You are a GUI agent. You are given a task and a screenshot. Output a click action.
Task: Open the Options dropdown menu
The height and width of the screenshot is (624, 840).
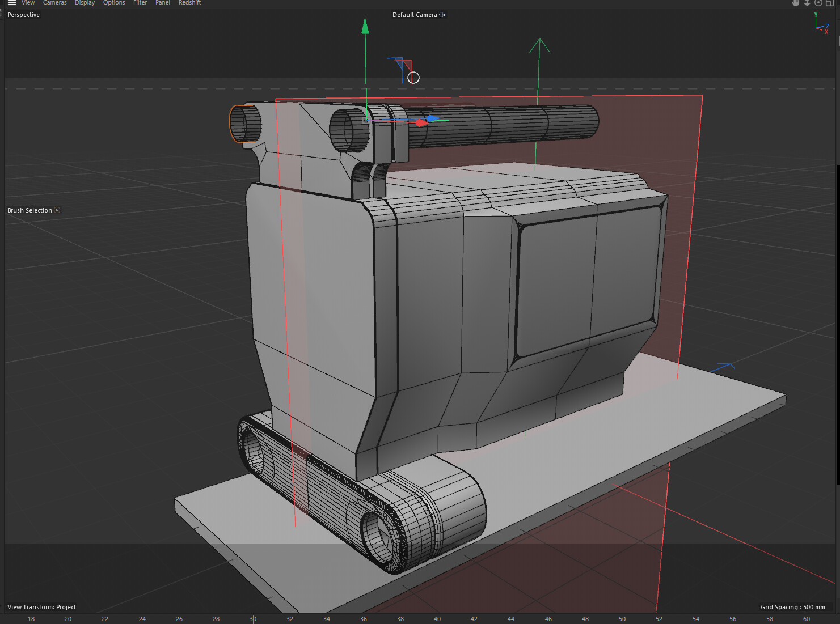[114, 3]
